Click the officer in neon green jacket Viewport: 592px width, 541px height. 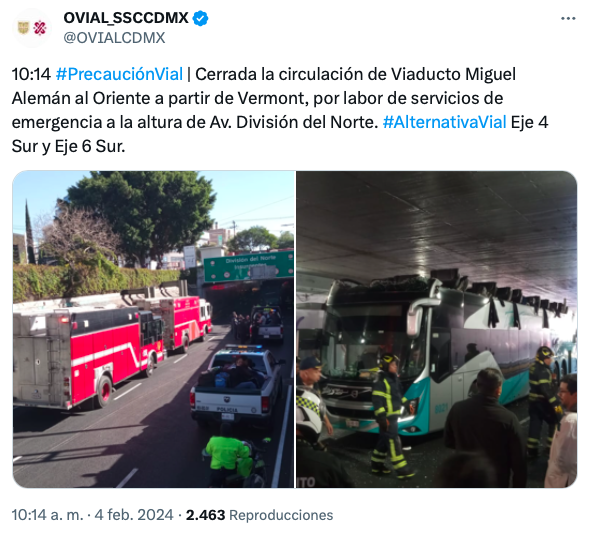point(230,455)
